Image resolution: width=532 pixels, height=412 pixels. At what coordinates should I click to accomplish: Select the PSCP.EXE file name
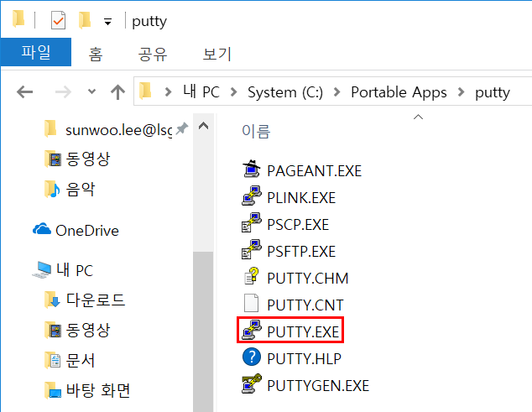point(298,224)
